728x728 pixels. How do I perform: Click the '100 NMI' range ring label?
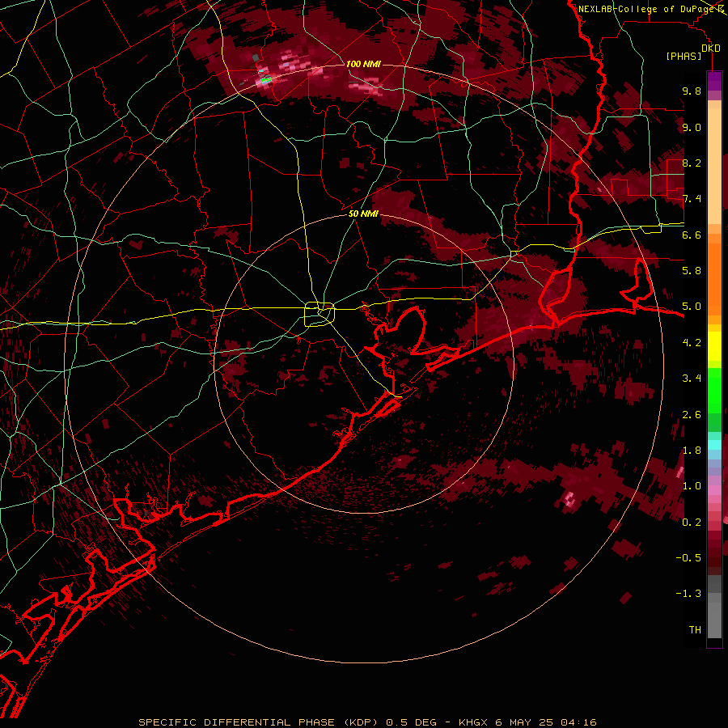click(363, 64)
